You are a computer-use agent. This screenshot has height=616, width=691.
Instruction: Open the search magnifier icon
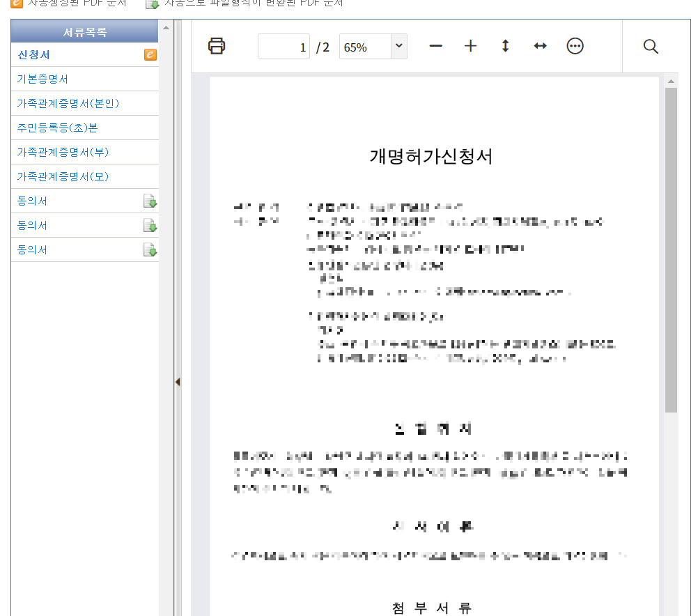pyautogui.click(x=651, y=46)
